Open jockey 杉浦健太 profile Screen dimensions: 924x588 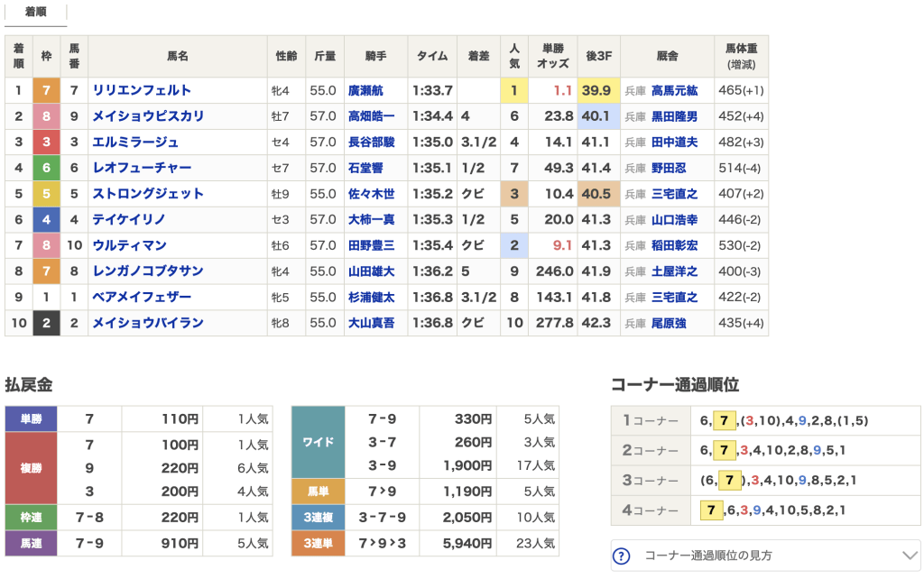click(371, 298)
